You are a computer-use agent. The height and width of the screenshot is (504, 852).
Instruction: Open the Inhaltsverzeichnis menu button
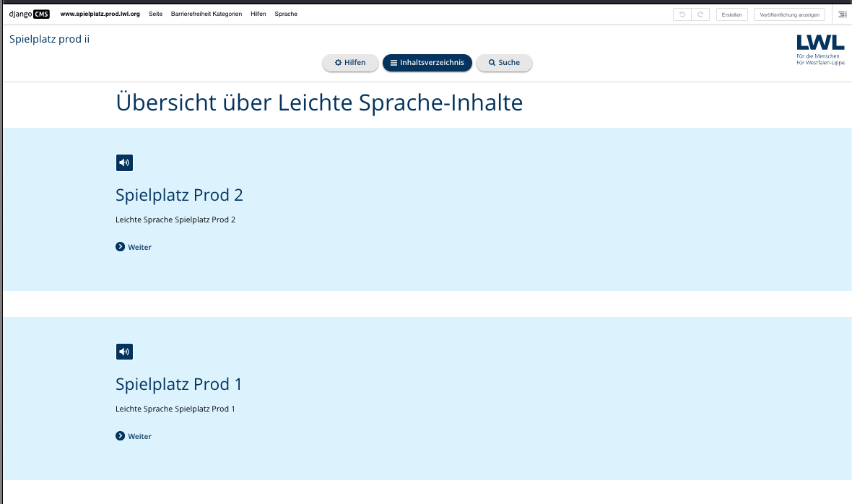pos(427,62)
